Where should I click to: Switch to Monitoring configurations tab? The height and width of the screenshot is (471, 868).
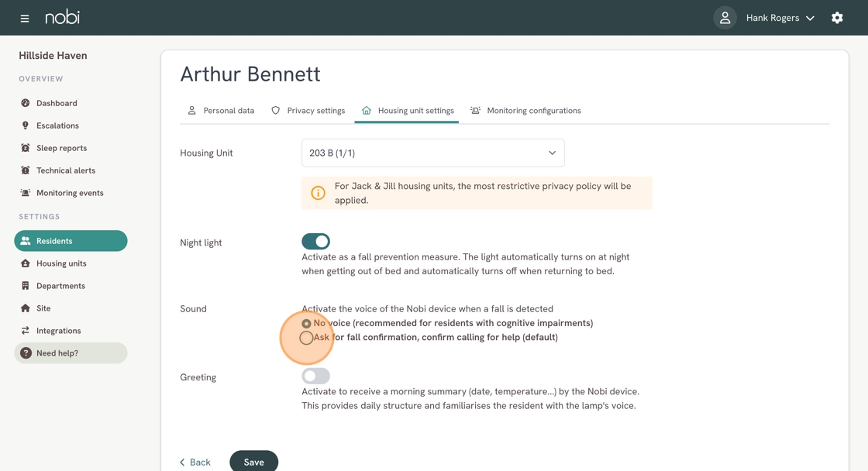(x=526, y=111)
